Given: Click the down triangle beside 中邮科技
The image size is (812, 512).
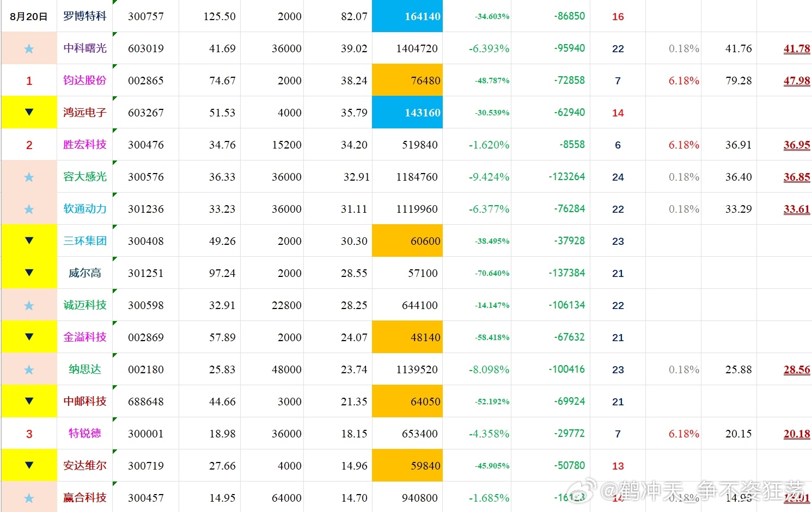Looking at the screenshot, I should point(29,401).
